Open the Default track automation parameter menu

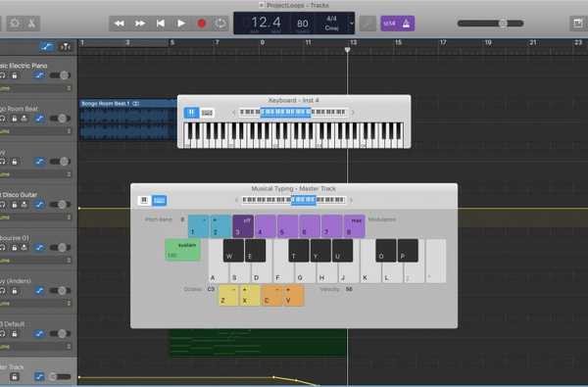click(35, 347)
